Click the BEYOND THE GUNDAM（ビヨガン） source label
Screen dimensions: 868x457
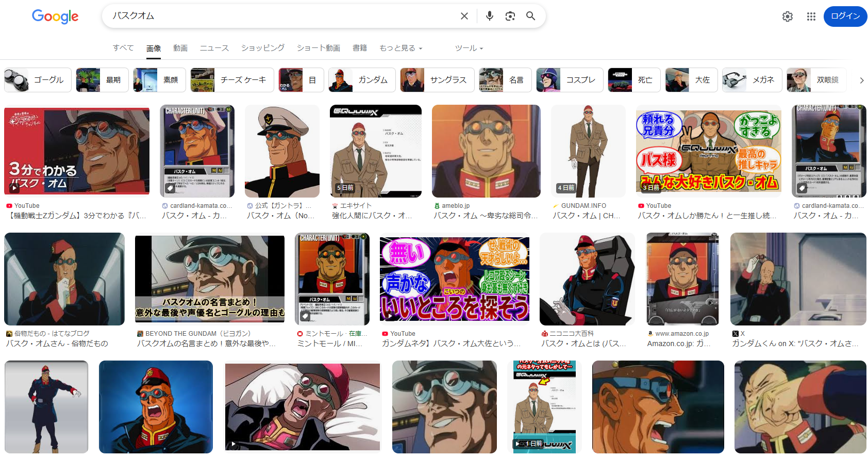point(198,334)
